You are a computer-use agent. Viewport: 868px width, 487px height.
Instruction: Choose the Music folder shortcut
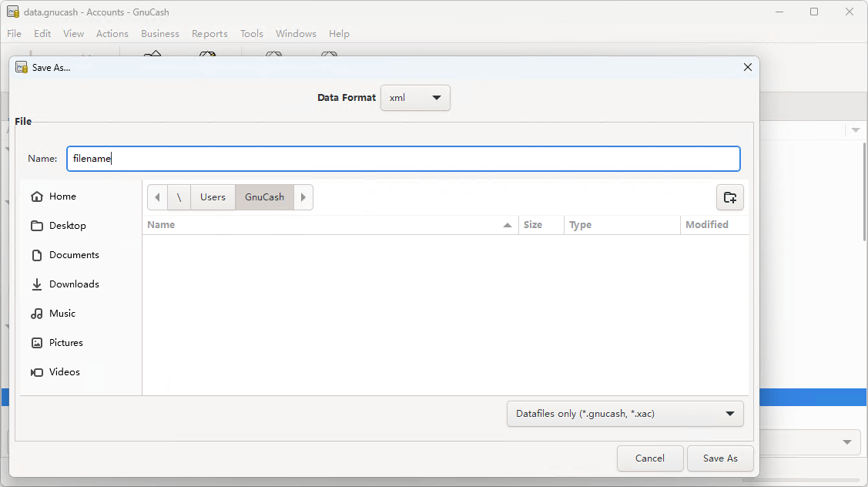click(62, 314)
